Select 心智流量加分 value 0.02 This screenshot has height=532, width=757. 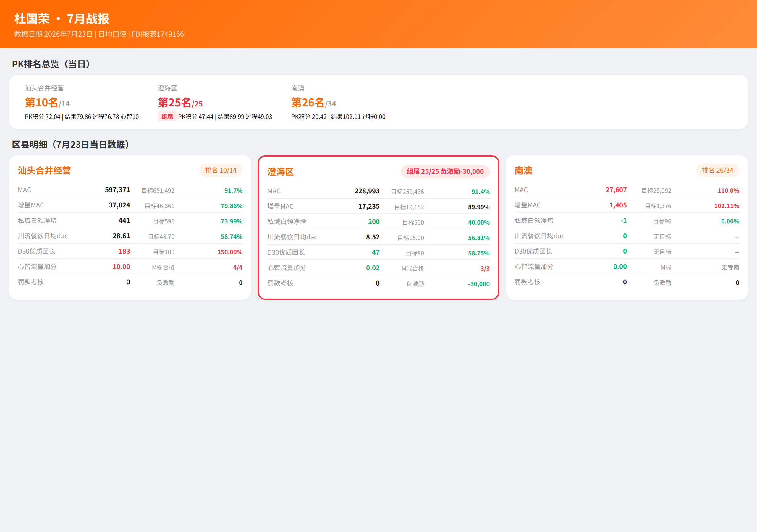click(373, 268)
